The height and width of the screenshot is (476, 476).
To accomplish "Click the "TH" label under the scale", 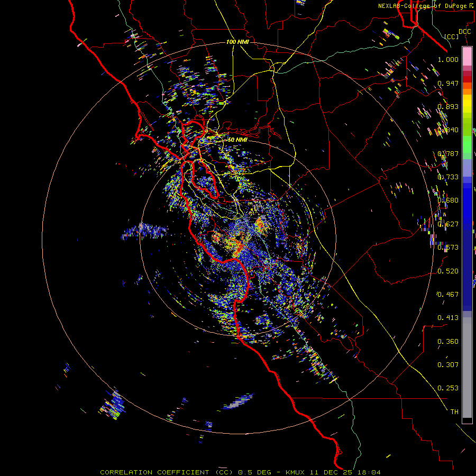I will coord(454,412).
